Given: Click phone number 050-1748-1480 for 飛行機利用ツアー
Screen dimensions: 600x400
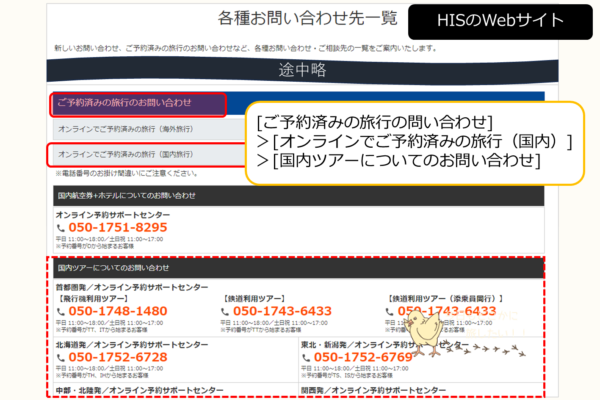Looking at the screenshot, I should tap(117, 311).
